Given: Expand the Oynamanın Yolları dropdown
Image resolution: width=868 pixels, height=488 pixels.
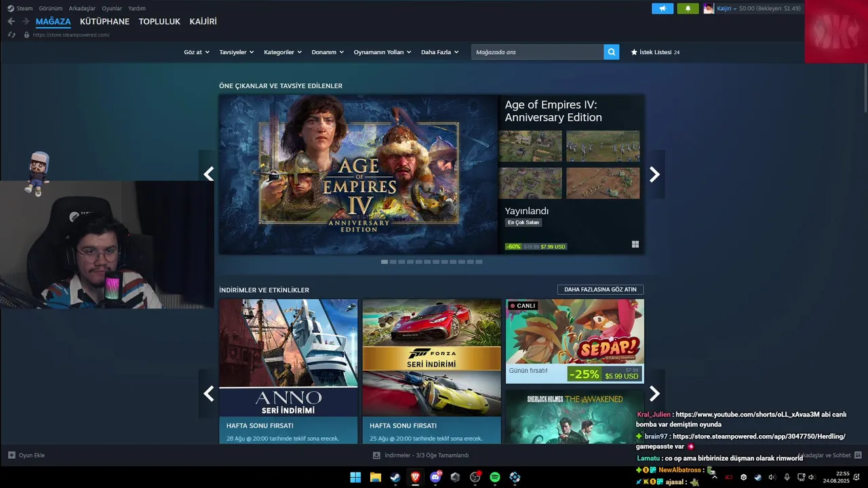Looking at the screenshot, I should point(382,52).
